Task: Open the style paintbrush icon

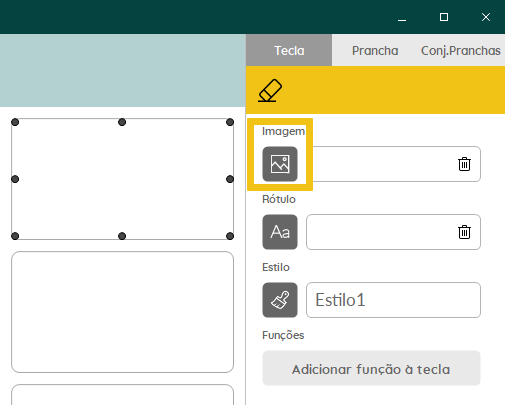Action: 280,300
